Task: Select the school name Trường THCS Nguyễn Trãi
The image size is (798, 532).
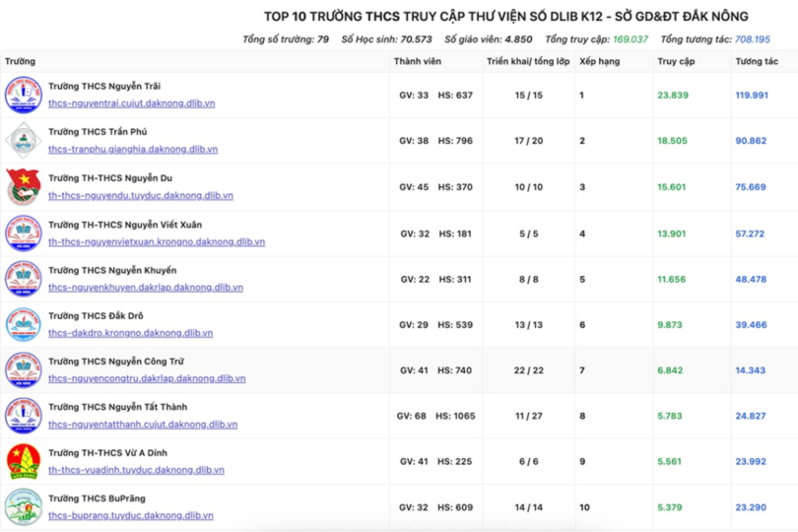Action: 104,86
